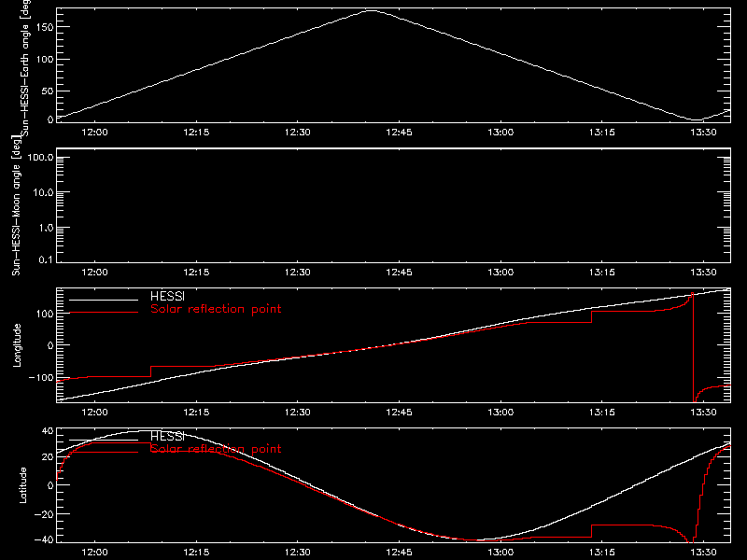Select Solar reflection point label in Longitude plot
This screenshot has height=560, width=747.
[x=216, y=309]
